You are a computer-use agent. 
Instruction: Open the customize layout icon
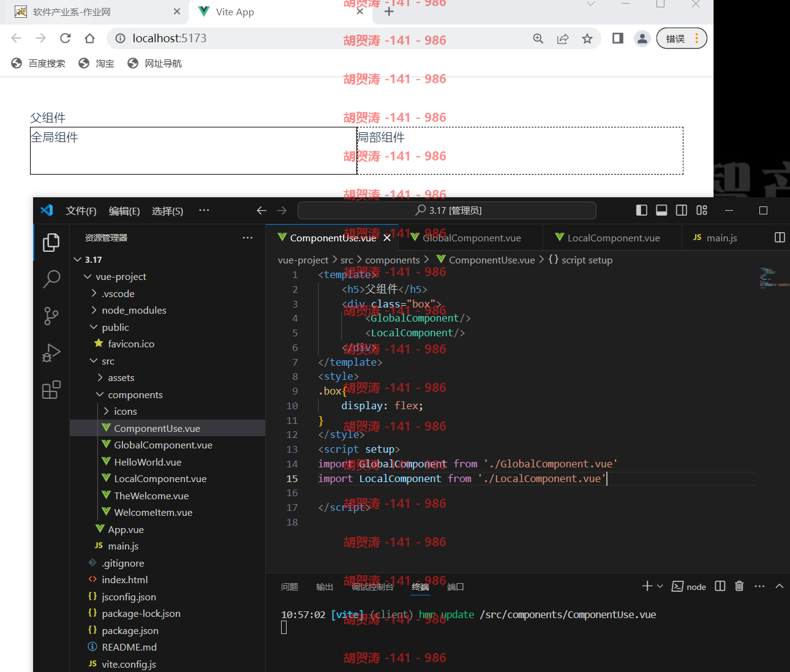click(x=702, y=210)
